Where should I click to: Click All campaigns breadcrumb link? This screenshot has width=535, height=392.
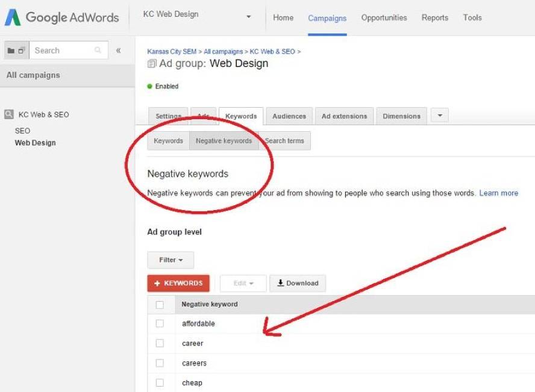tap(223, 51)
